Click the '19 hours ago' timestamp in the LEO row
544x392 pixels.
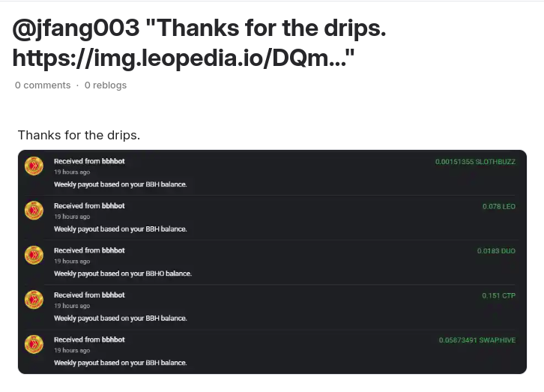coord(72,217)
